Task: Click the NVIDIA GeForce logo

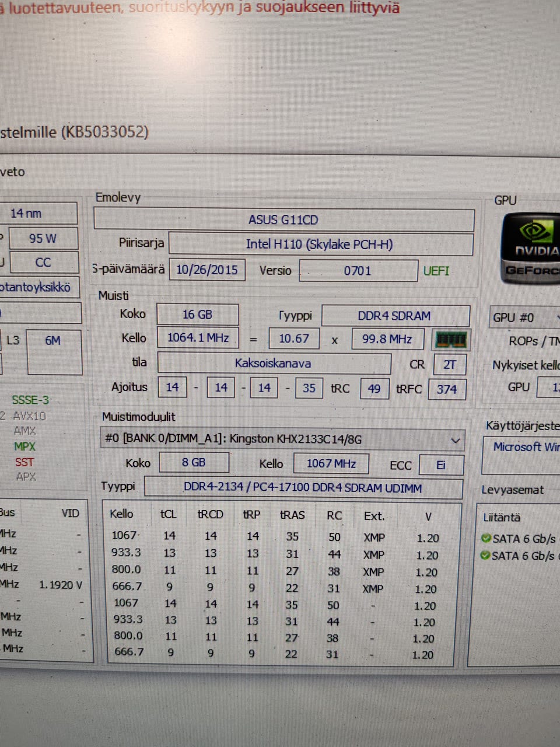Action: pos(531,247)
